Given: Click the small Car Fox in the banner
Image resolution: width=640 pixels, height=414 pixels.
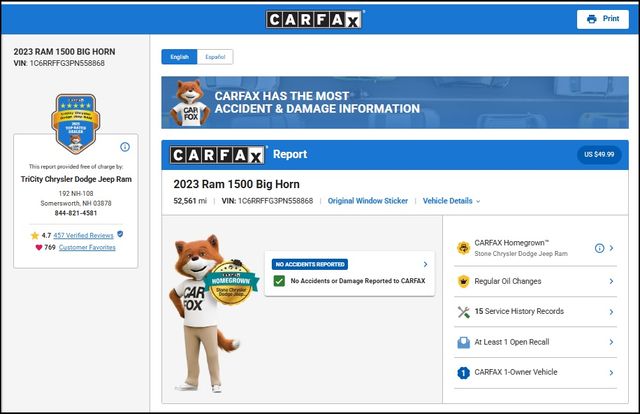Looking at the screenshot, I should (190, 102).
